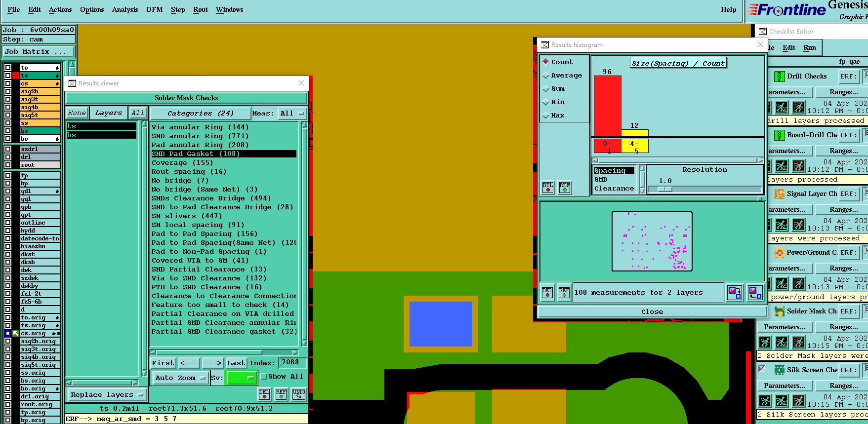Screen dimensions: 868x424
Task: Enable the Show All checkbox
Action: coord(264,376)
